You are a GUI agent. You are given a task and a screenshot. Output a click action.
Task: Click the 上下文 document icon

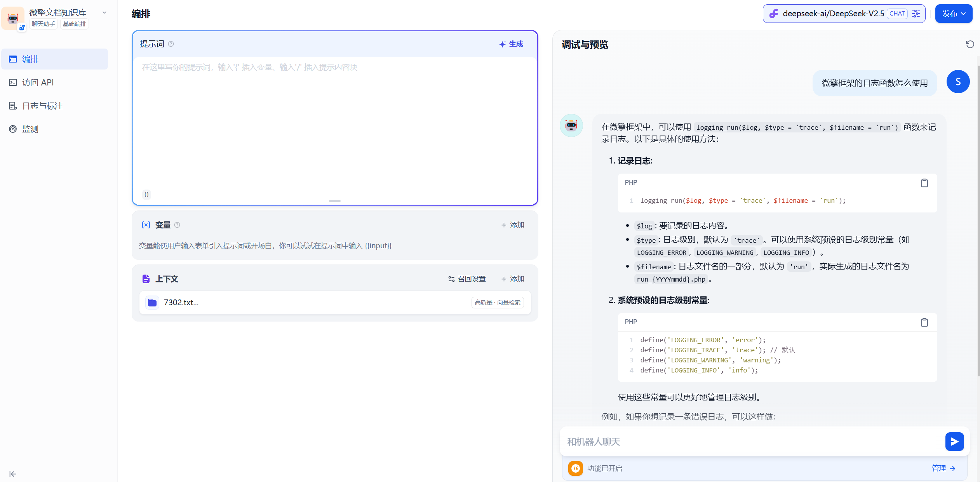[146, 279]
